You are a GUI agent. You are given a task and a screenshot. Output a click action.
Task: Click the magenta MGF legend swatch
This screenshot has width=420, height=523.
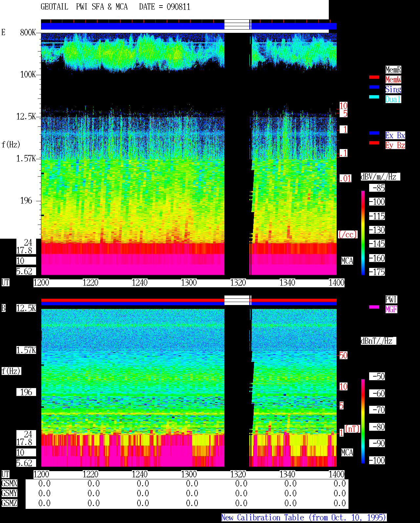coord(374,307)
